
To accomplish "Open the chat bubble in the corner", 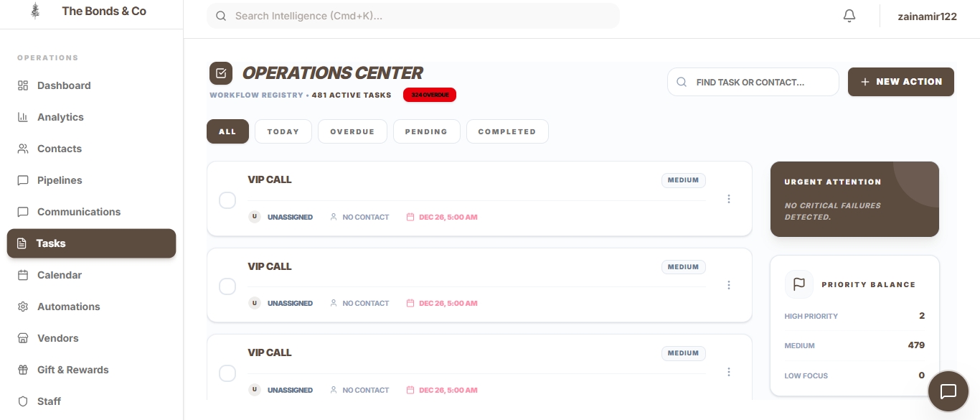I will [x=948, y=391].
